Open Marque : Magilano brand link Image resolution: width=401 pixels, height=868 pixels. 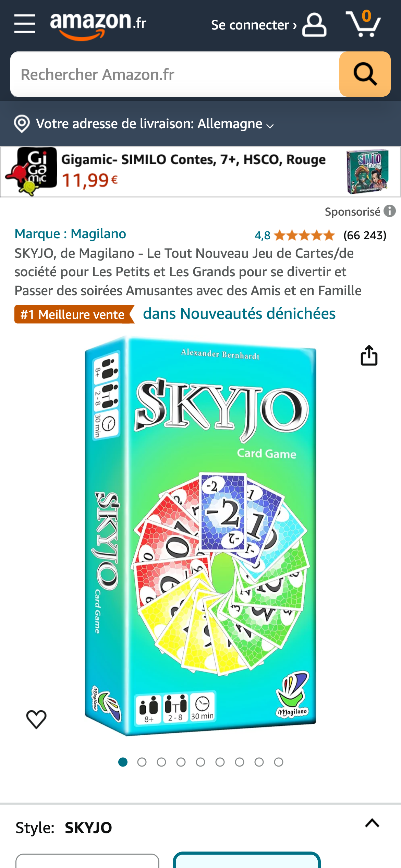70,234
